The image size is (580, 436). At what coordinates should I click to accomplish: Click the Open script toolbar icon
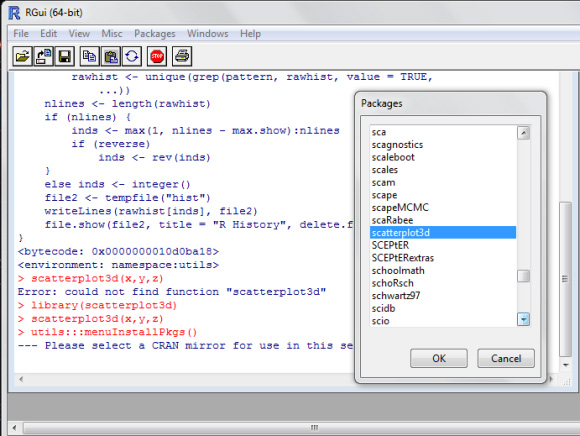pyautogui.click(x=23, y=57)
